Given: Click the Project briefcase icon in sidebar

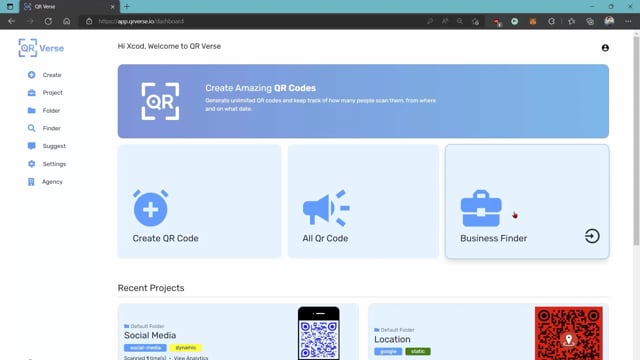Looking at the screenshot, I should [31, 93].
